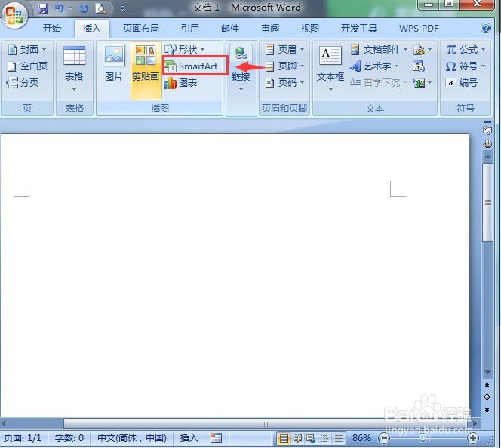Open the 文本框 text box gallery
Image resolution: width=501 pixels, height=448 pixels.
point(330,69)
